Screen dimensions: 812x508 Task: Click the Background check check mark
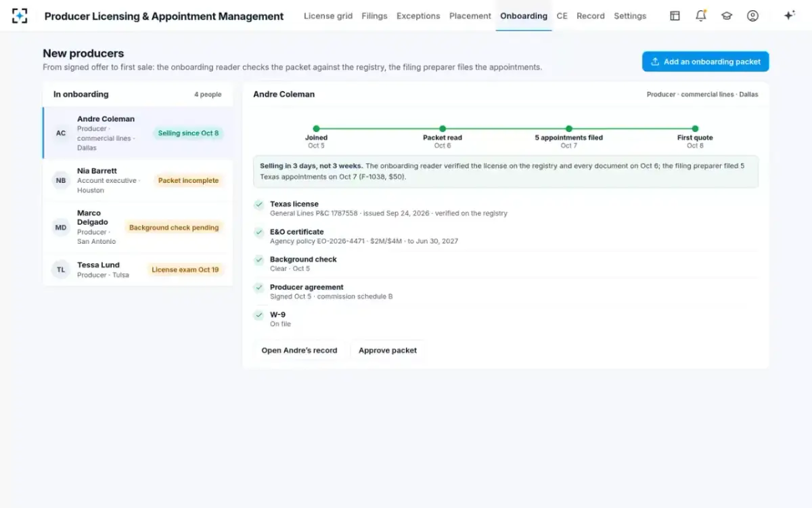(258, 260)
